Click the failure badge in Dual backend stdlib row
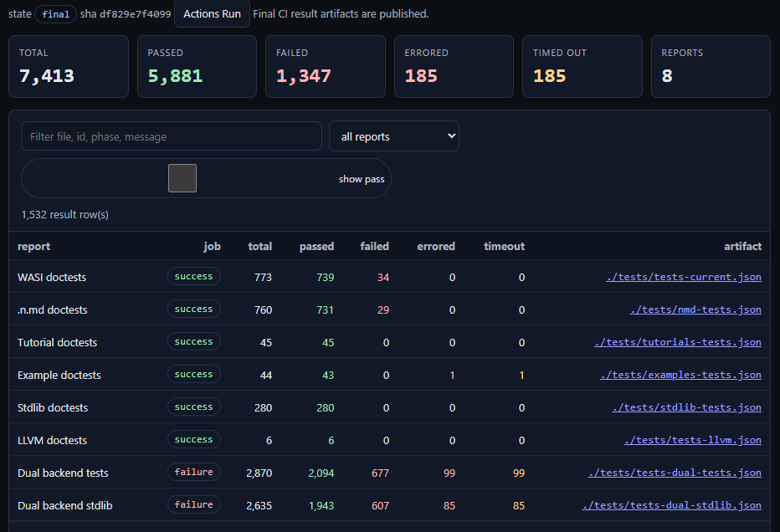Image resolution: width=780 pixels, height=532 pixels. point(194,504)
